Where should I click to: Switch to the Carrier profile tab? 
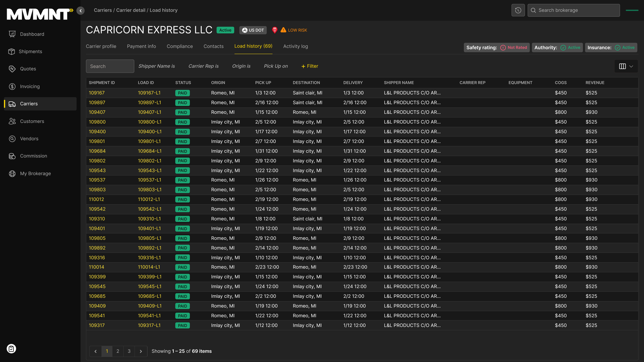click(101, 46)
